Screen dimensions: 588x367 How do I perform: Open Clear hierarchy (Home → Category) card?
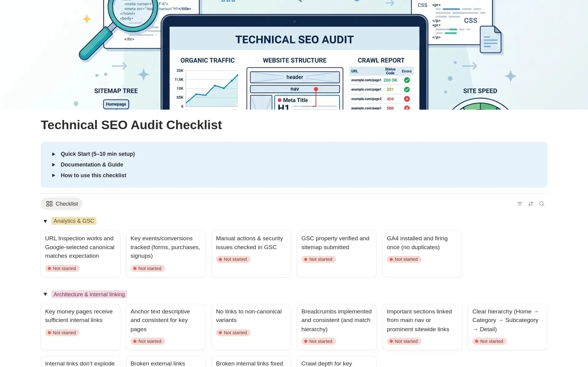coord(507,327)
